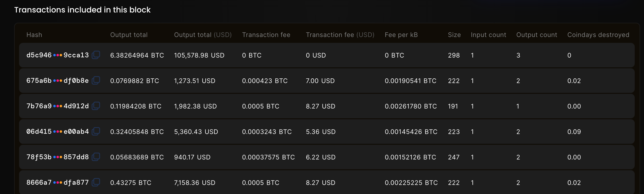The height and width of the screenshot is (194, 644).
Task: Copy hash 7b76a9…4d912d using copy icon
Action: click(x=96, y=106)
